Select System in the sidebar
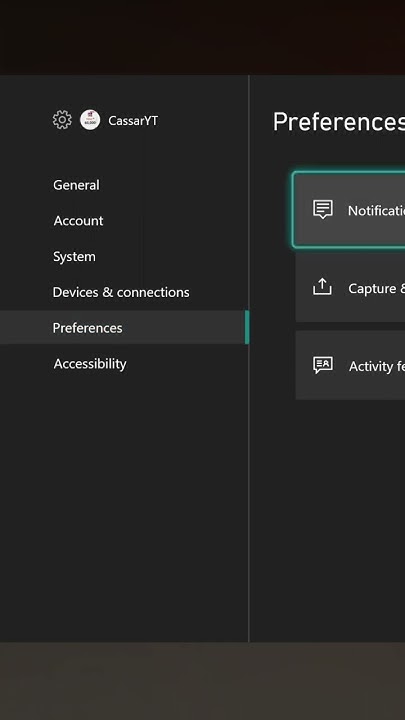 [74, 257]
